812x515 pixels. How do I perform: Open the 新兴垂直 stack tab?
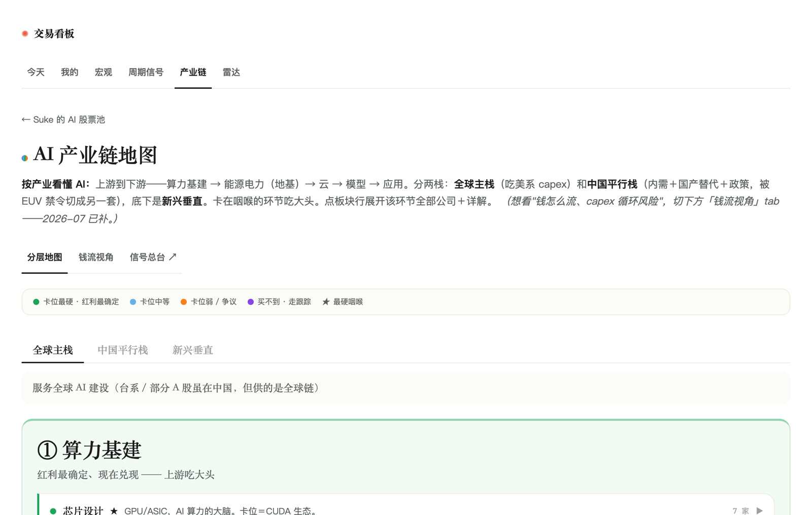coord(193,350)
